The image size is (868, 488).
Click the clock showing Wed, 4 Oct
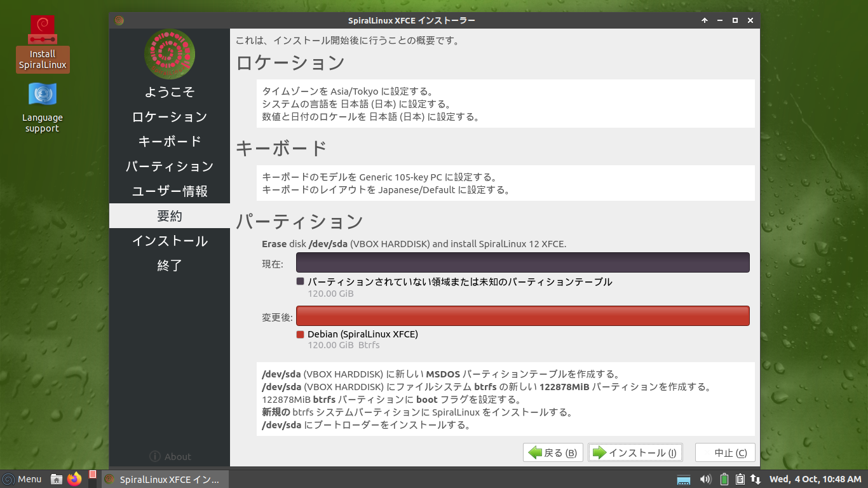(815, 479)
